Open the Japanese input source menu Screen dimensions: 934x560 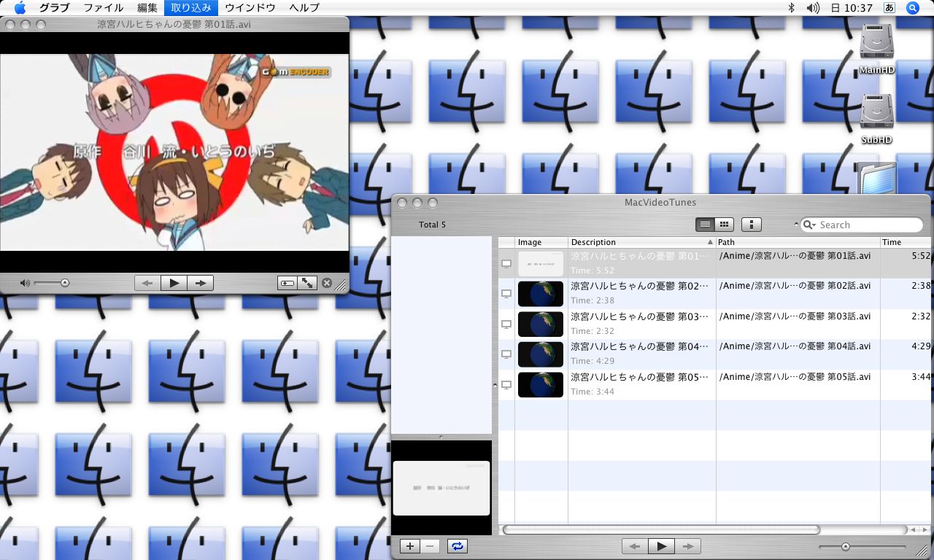tap(889, 8)
